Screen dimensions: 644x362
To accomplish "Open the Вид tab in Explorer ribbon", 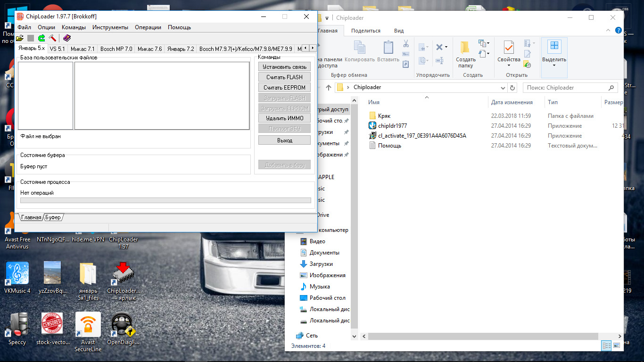I will coord(399,31).
